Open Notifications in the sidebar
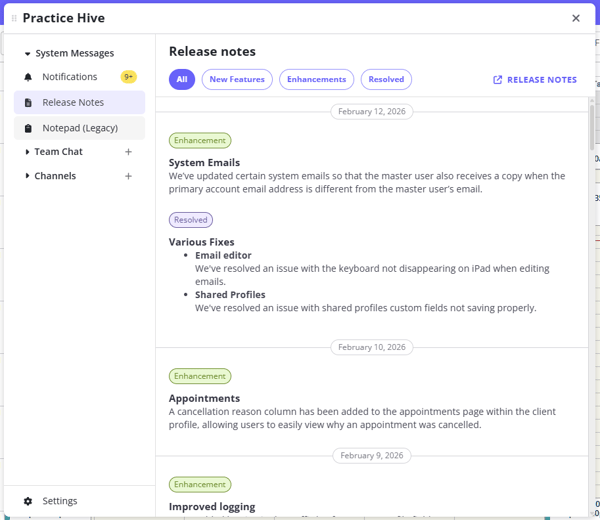600x520 pixels. tap(70, 77)
